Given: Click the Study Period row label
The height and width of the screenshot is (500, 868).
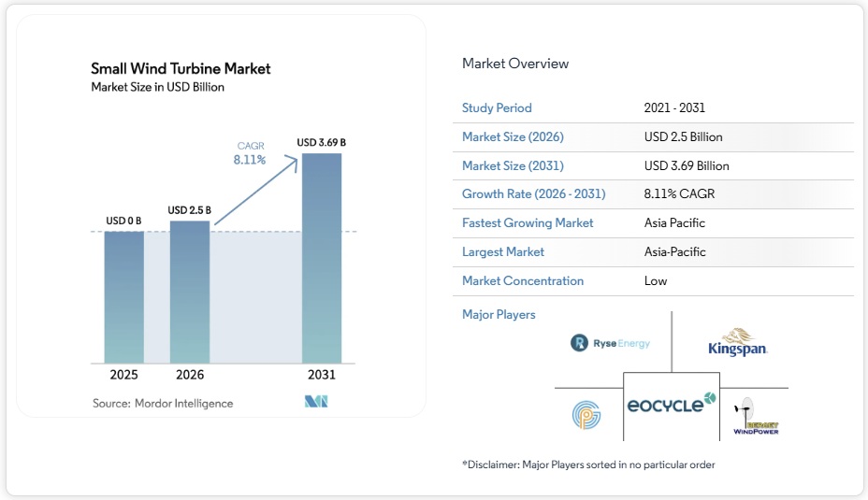Looking at the screenshot, I should tap(497, 108).
